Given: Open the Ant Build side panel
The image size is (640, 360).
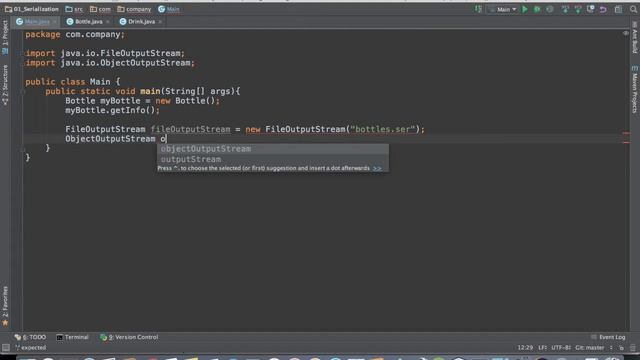Looking at the screenshot, I should pos(635,37).
